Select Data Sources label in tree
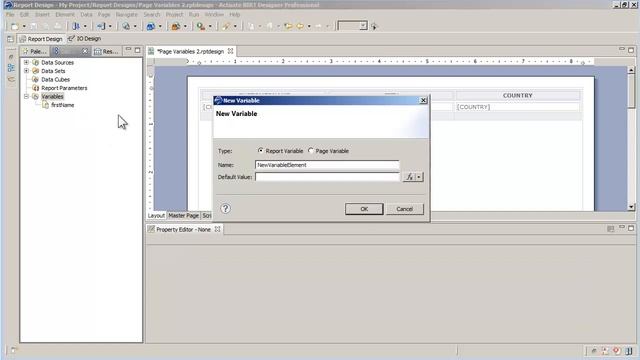The height and width of the screenshot is (360, 640). tap(58, 62)
